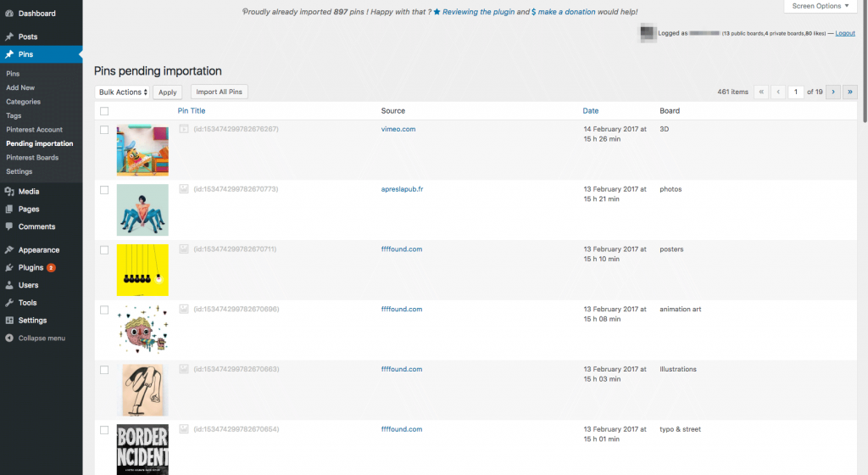Expand the Screen Options panel
The height and width of the screenshot is (475, 868).
click(821, 7)
